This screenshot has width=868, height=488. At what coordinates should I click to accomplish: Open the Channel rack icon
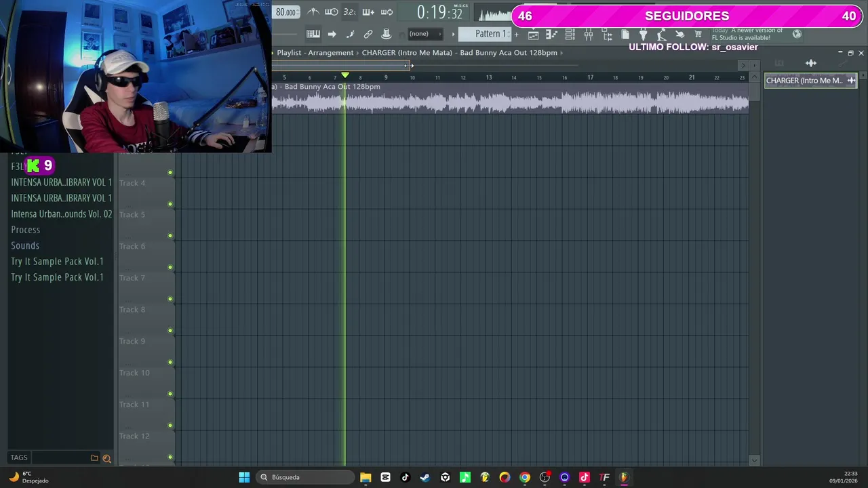[570, 34]
